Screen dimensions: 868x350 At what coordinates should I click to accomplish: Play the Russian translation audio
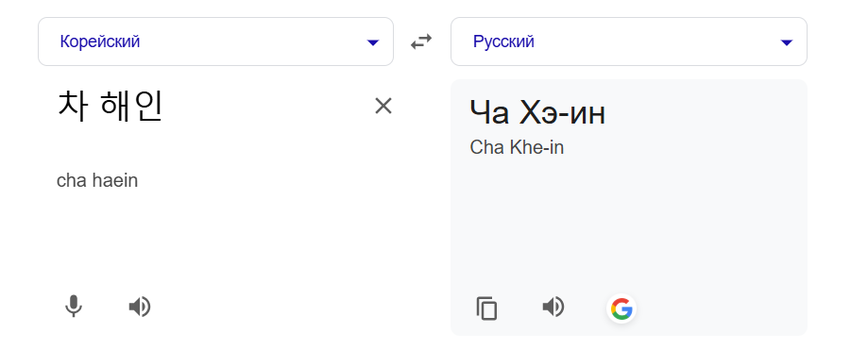(x=553, y=307)
